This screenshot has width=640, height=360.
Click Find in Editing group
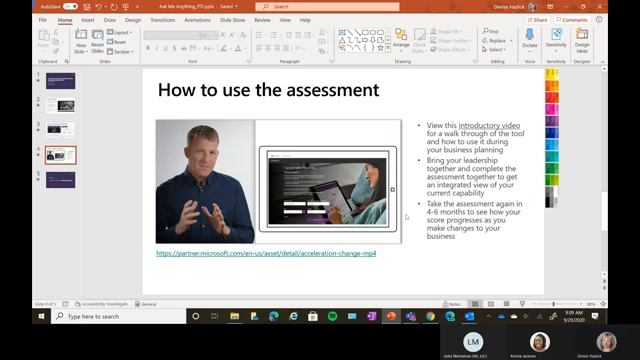tap(491, 31)
